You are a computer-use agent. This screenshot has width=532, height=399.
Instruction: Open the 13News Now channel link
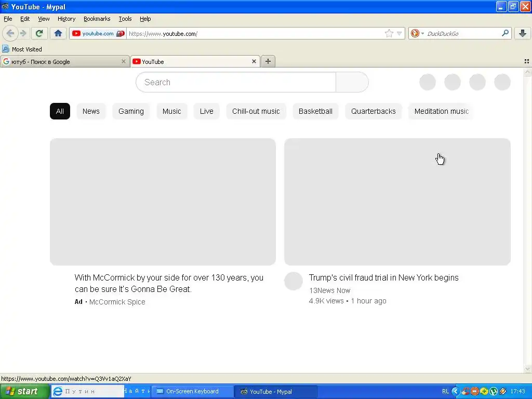click(329, 290)
